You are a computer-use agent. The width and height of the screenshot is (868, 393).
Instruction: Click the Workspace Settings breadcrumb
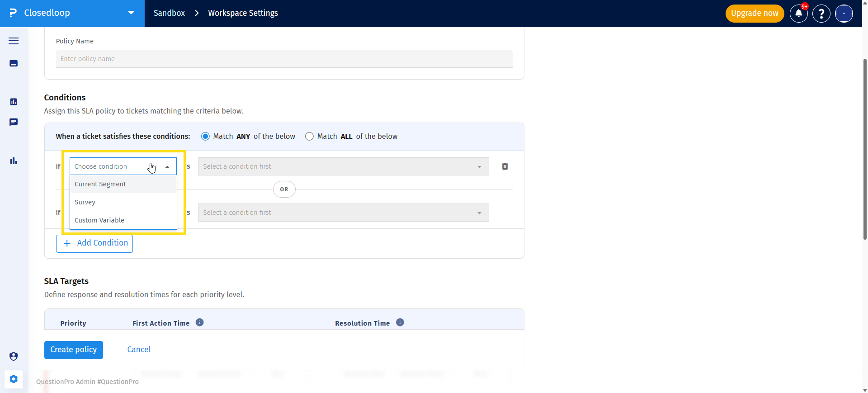243,13
